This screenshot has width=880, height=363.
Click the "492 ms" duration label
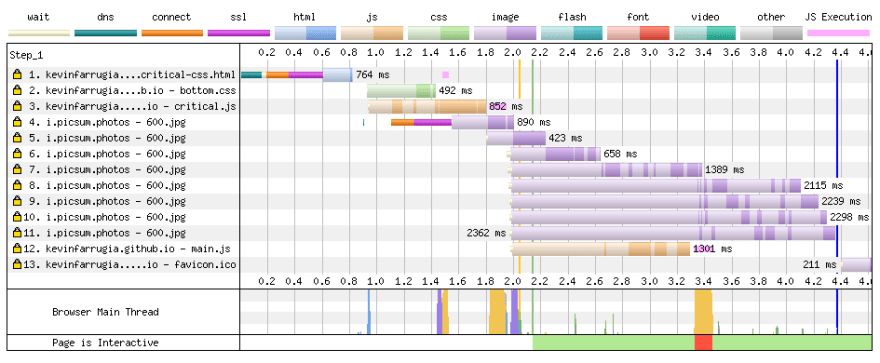click(x=455, y=90)
